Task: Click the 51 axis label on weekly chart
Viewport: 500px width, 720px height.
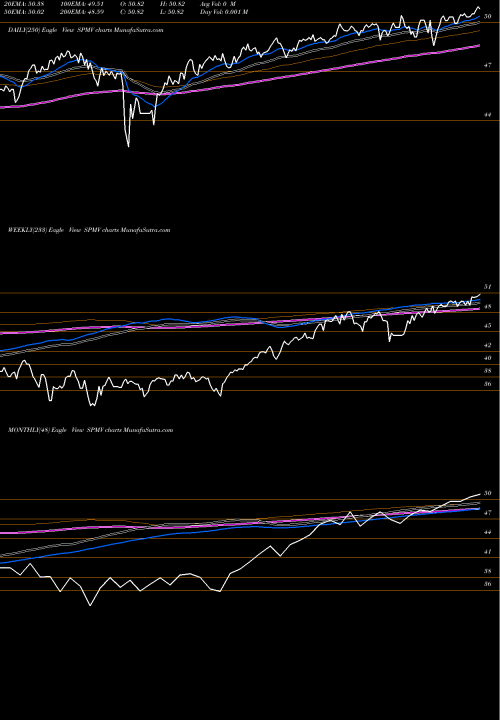Action: [x=488, y=287]
